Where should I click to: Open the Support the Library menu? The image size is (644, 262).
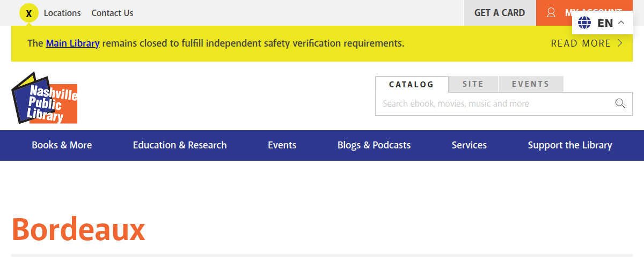570,145
